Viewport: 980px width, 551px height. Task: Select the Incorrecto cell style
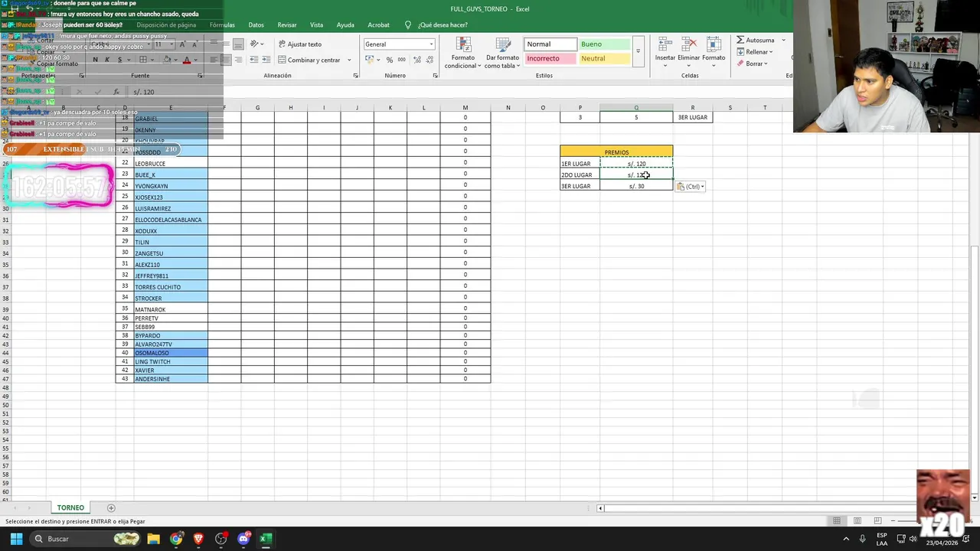pyautogui.click(x=550, y=58)
